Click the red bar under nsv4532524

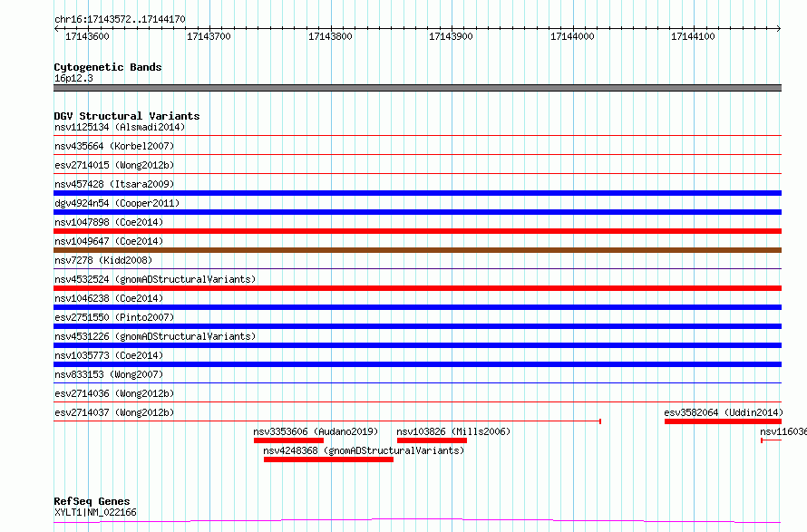point(417,288)
